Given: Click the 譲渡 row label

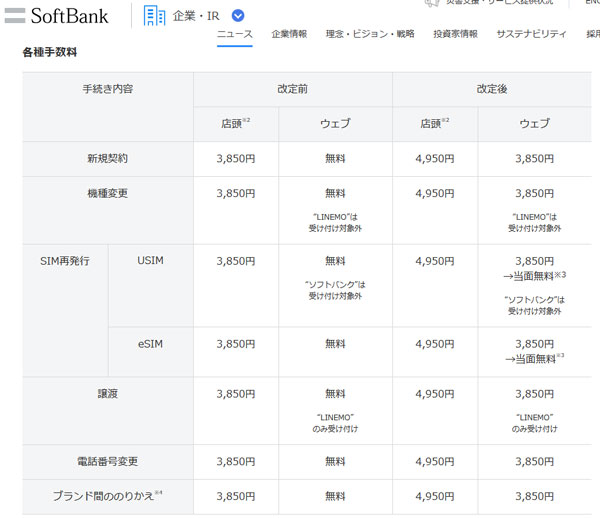Looking at the screenshot, I should coord(108,394).
